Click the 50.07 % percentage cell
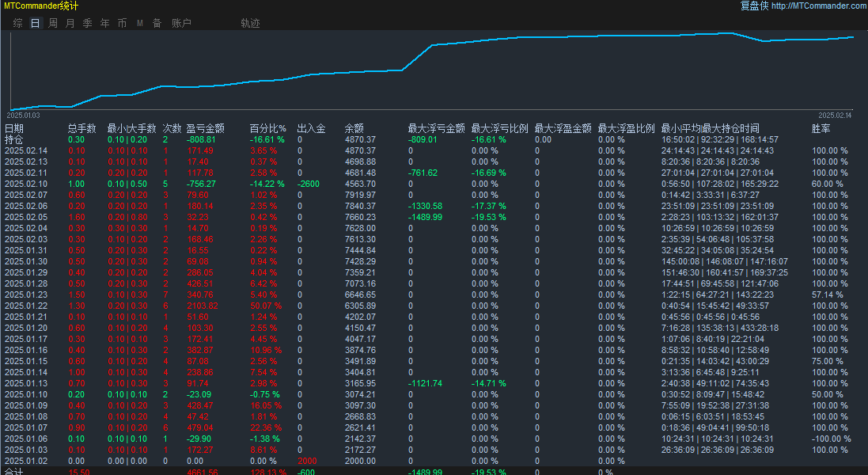This screenshot has width=868, height=475. 266,306
